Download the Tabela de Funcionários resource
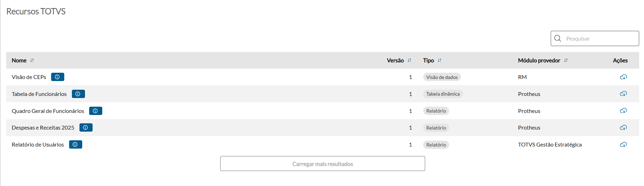This screenshot has height=186, width=644. (x=623, y=94)
